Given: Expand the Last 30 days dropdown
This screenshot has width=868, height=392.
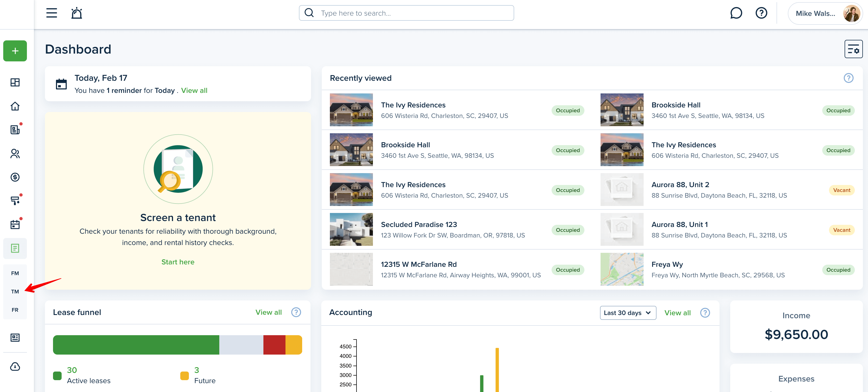Looking at the screenshot, I should tap(628, 313).
